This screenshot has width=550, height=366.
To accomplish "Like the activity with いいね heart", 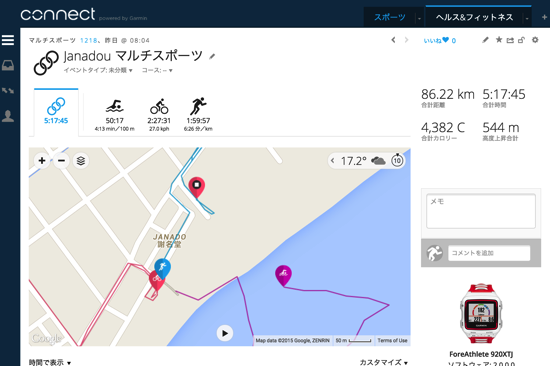I will point(440,40).
